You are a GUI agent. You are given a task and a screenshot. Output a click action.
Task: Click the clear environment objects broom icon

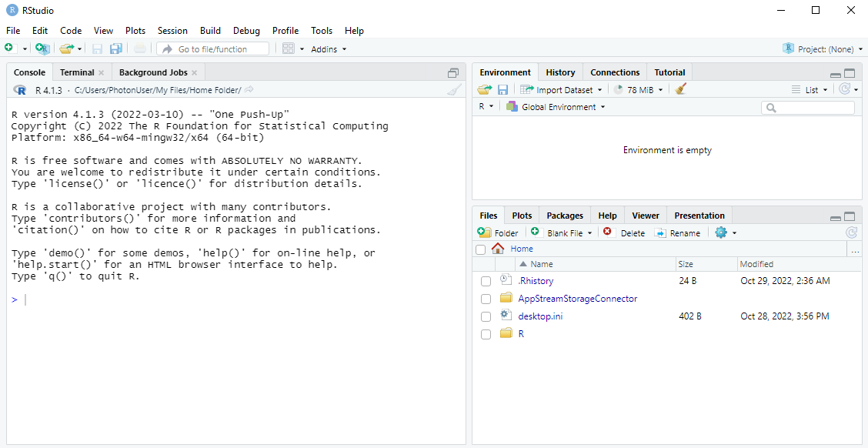point(680,89)
